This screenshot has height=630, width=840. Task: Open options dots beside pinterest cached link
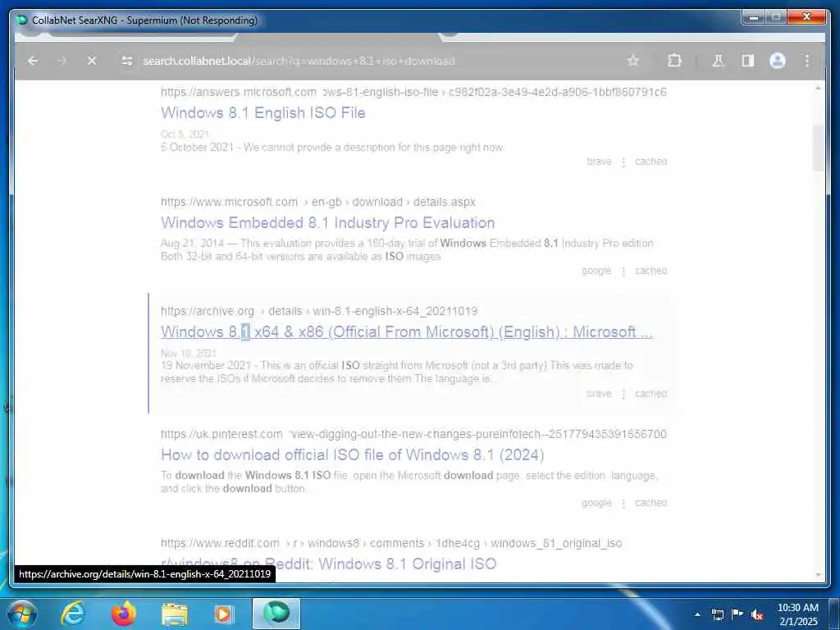pos(623,503)
